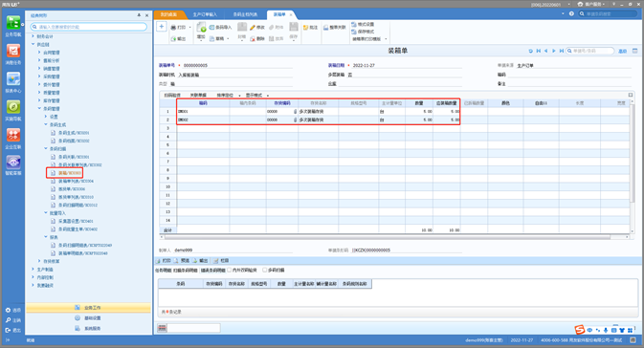Click the 关联单据 button above the table
The image size is (644, 348).
[198, 96]
